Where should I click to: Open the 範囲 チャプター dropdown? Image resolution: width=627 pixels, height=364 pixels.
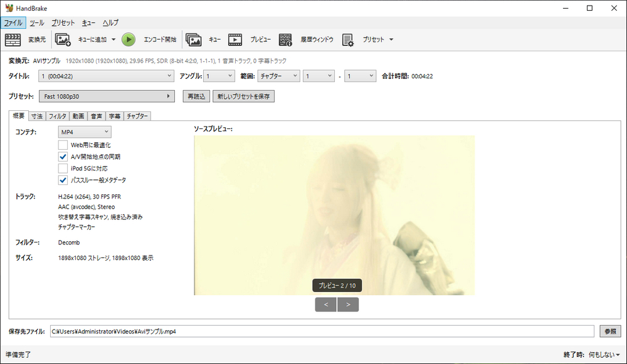click(278, 76)
